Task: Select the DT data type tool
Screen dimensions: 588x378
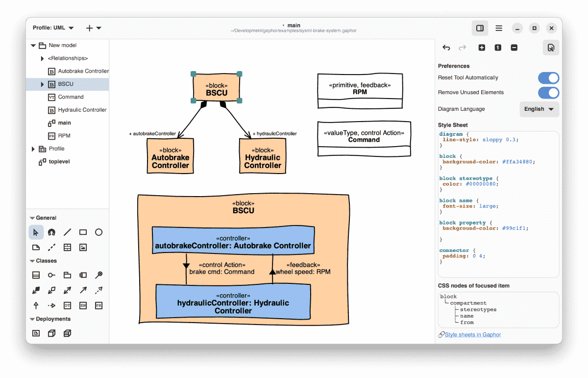Action: [67, 305]
